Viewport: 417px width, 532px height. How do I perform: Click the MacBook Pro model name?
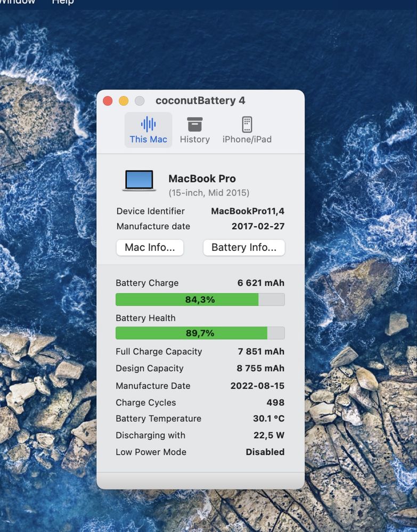[x=202, y=178]
